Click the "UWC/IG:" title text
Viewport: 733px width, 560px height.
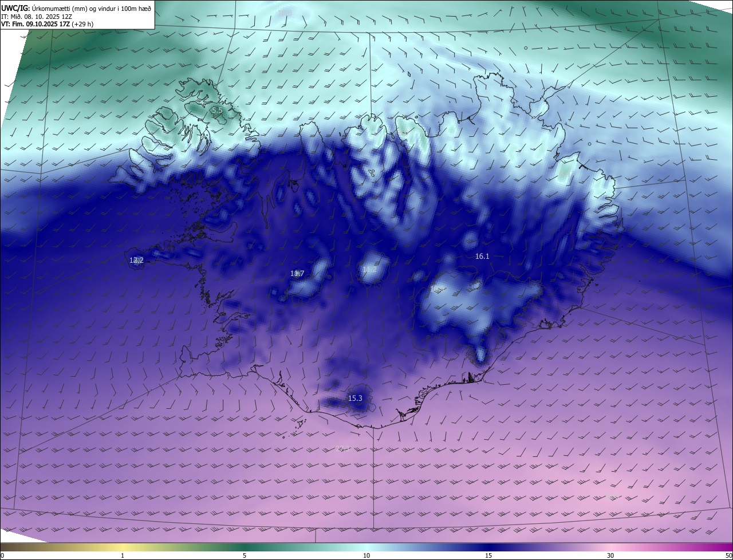[15, 8]
